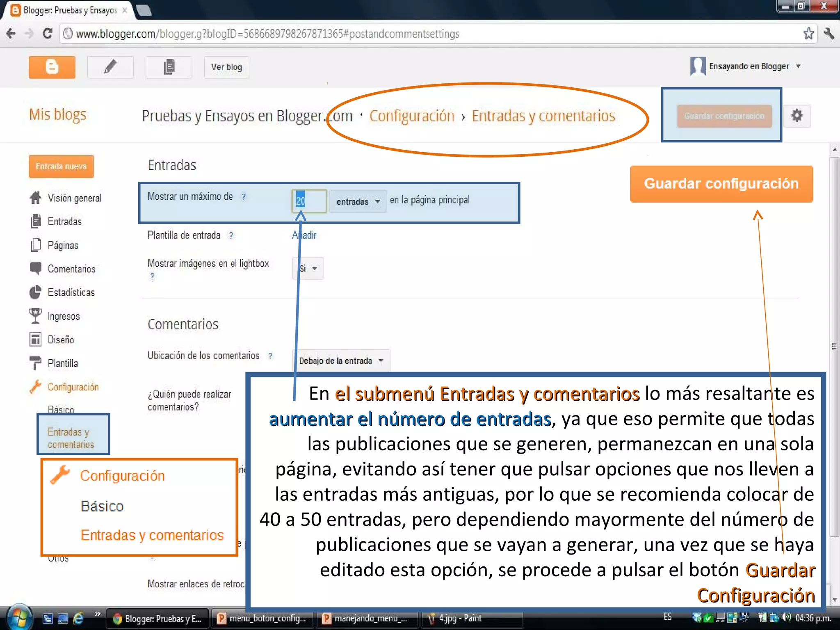The height and width of the screenshot is (630, 840).
Task: Click the Añadir link for Plantilla de entrada
Action: pos(304,235)
